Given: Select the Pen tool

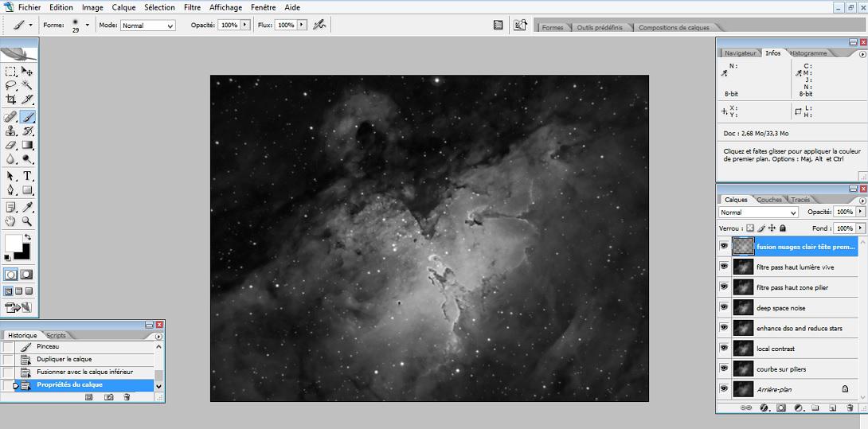Looking at the screenshot, I should pos(10,190).
